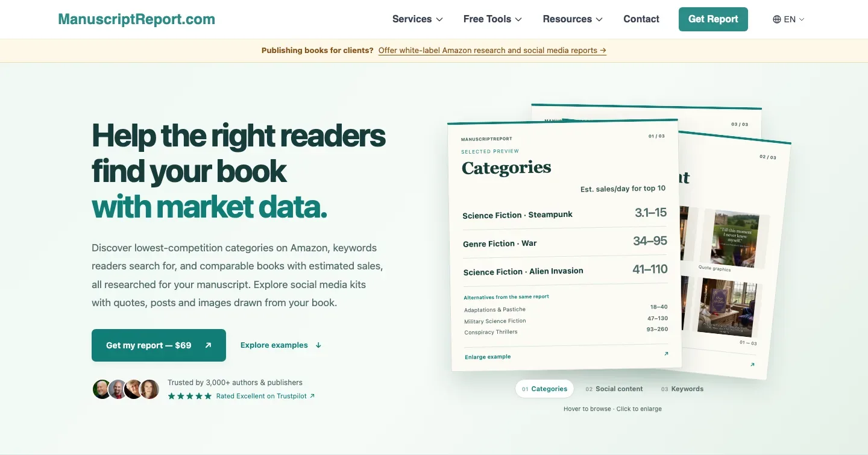Click the Categories card heading
The width and height of the screenshot is (868, 455).
(x=506, y=168)
